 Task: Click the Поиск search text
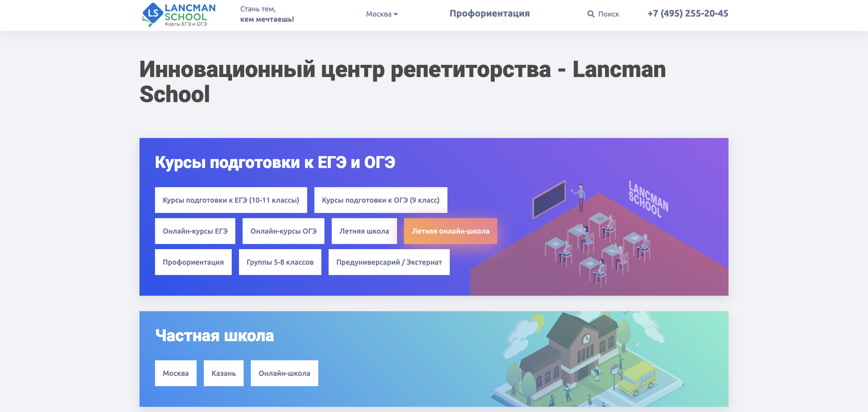[x=609, y=14]
